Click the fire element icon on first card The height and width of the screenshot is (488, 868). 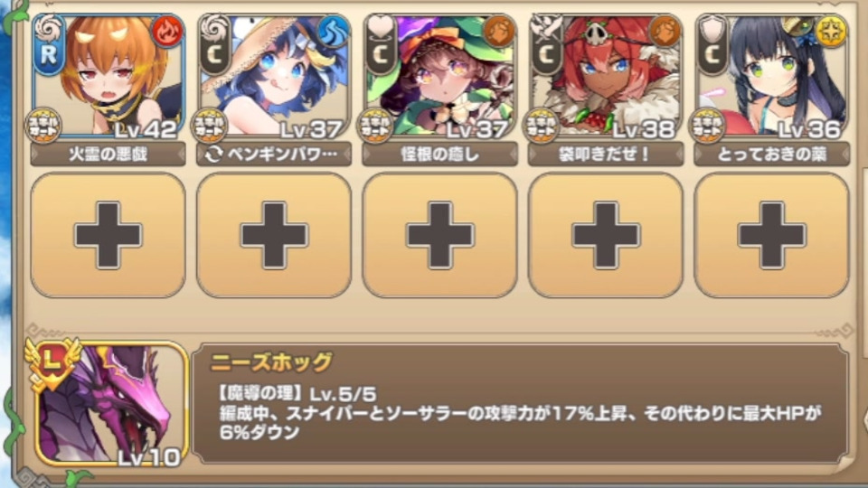(166, 32)
